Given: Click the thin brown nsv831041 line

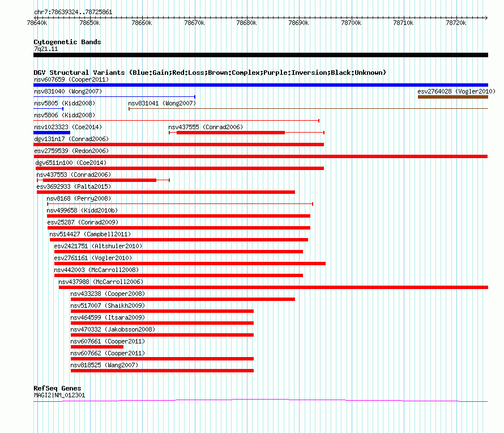Looking at the screenshot, I should 309,109.
